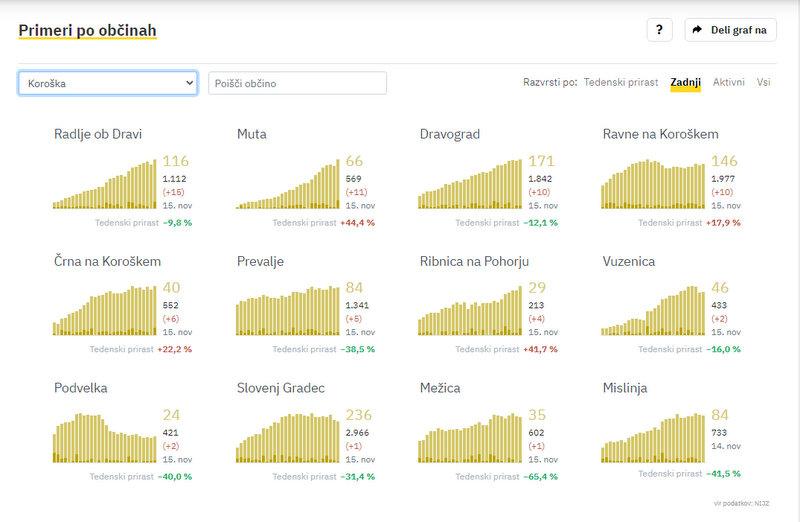The width and height of the screenshot is (800, 522).
Task: Select the Črna na Koroškem chart
Action: point(105,310)
